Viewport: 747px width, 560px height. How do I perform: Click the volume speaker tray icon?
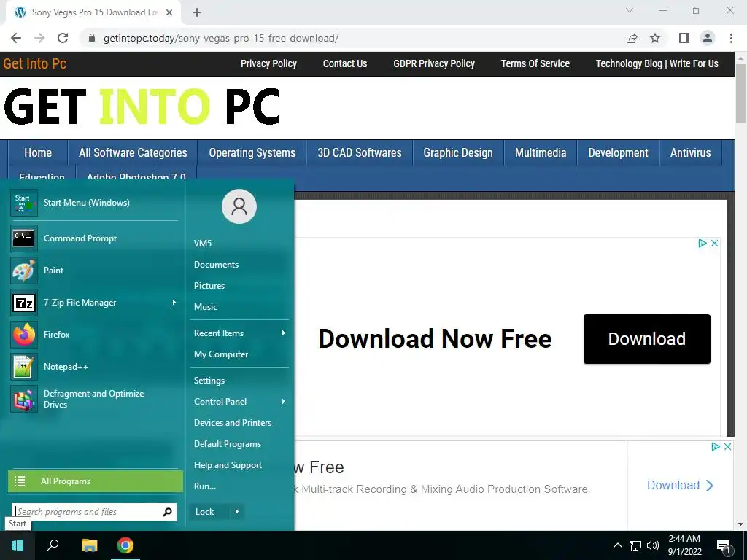coord(653,545)
